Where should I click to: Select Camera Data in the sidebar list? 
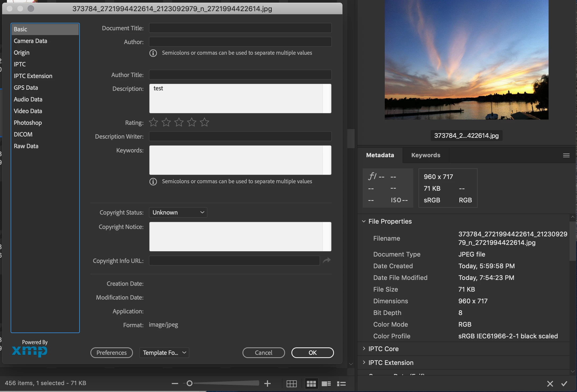coord(30,41)
